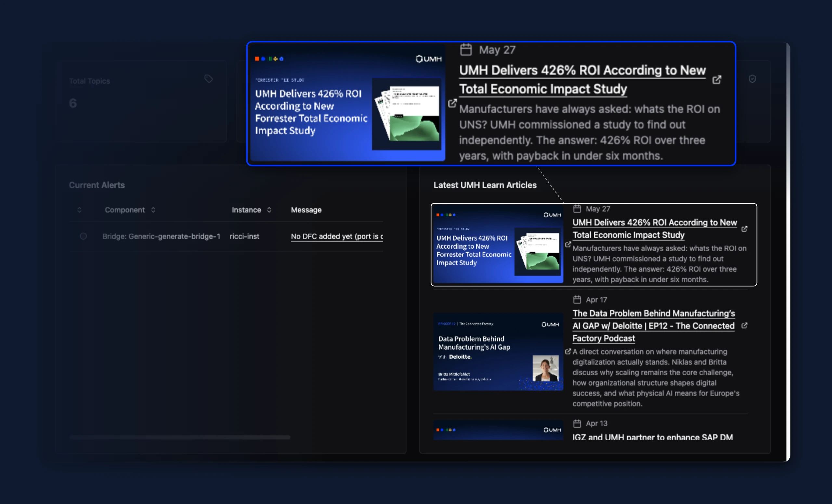The image size is (832, 504).
Task: Click the 'A direct conversation on where manufacturing' description
Action: coord(656,377)
